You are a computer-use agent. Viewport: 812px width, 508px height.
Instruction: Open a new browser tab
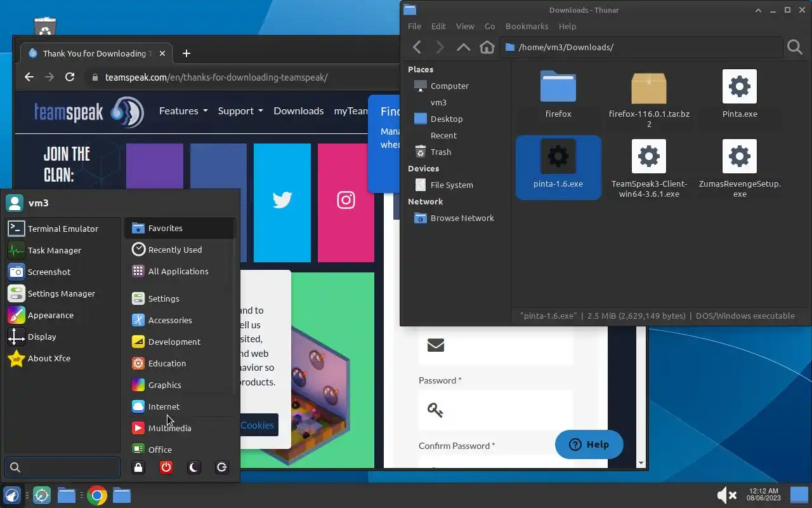tap(186, 53)
